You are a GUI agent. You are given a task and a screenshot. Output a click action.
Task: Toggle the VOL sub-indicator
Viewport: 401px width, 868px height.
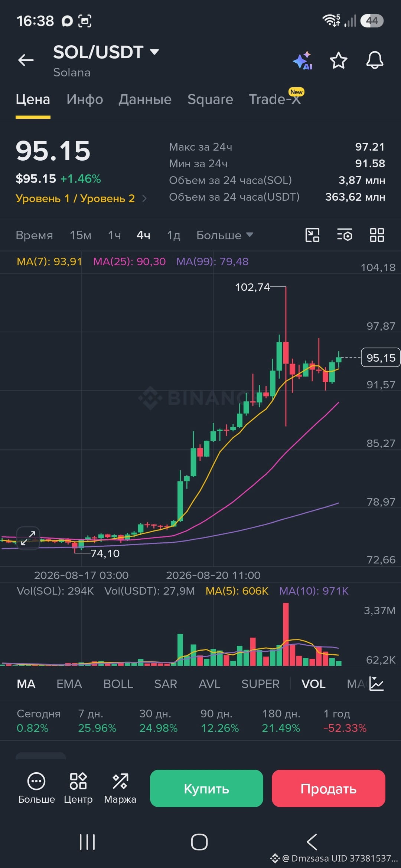tap(313, 684)
